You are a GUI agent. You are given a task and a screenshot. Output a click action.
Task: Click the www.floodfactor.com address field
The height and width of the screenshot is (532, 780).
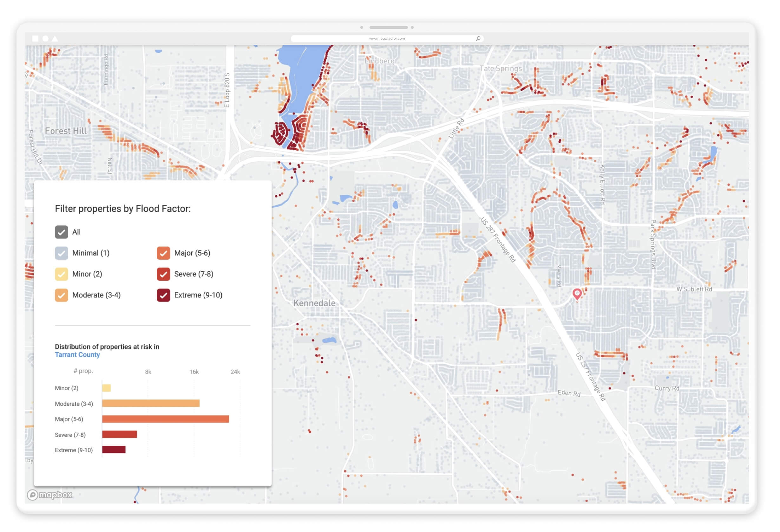coord(387,39)
